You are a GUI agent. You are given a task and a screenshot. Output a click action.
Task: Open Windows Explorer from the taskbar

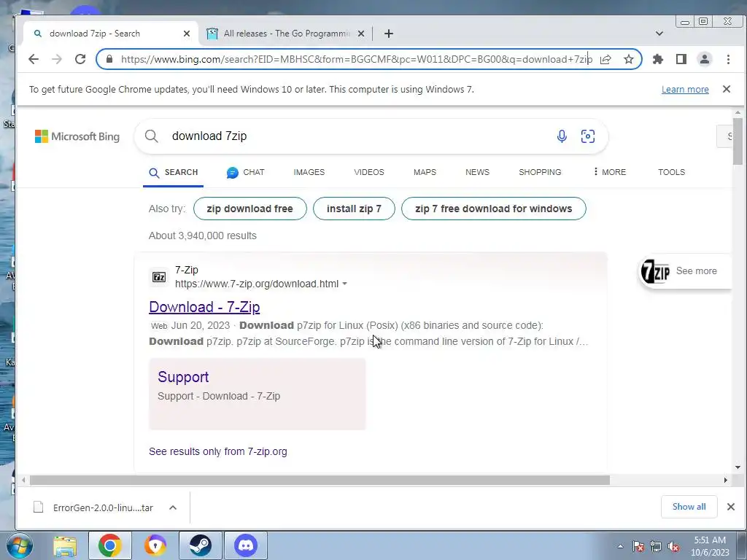coord(65,545)
